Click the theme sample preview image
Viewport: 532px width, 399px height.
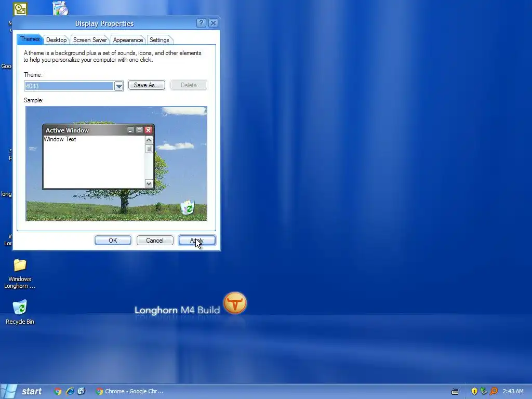click(x=116, y=164)
